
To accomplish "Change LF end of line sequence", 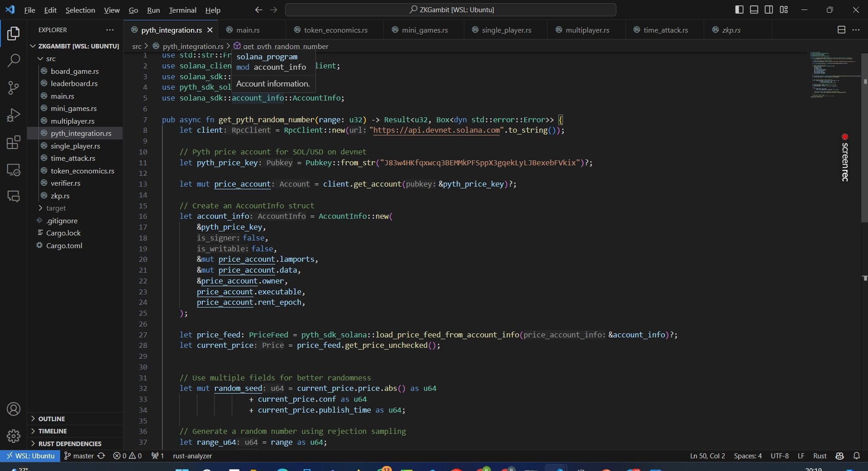I will (801, 456).
